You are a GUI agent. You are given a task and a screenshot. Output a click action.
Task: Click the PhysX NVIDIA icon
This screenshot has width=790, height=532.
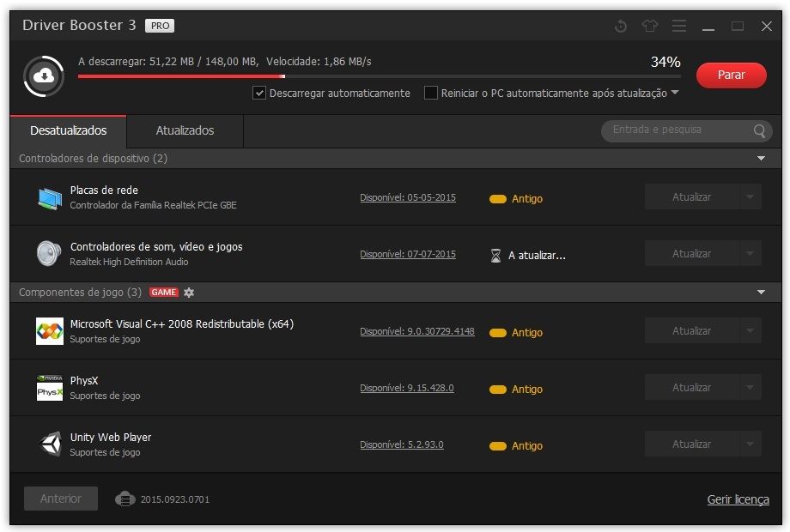coord(50,388)
